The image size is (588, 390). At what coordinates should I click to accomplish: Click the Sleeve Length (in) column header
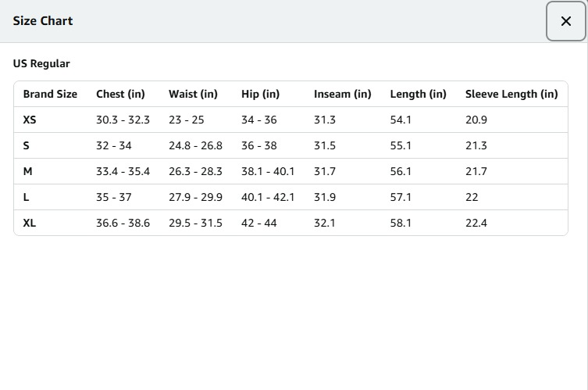tap(511, 94)
